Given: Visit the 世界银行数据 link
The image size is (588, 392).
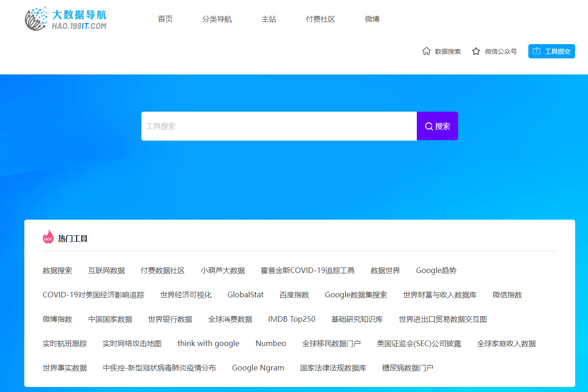Looking at the screenshot, I should coord(169,319).
